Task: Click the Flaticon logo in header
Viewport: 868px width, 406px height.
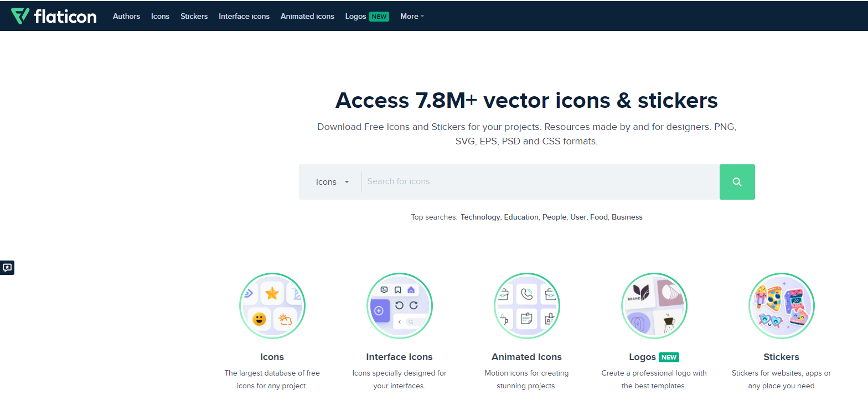Action: click(x=54, y=16)
